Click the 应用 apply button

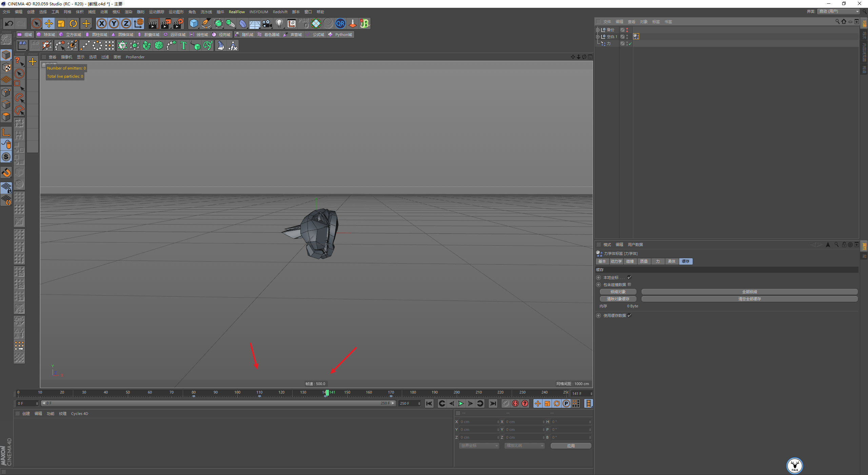571,446
